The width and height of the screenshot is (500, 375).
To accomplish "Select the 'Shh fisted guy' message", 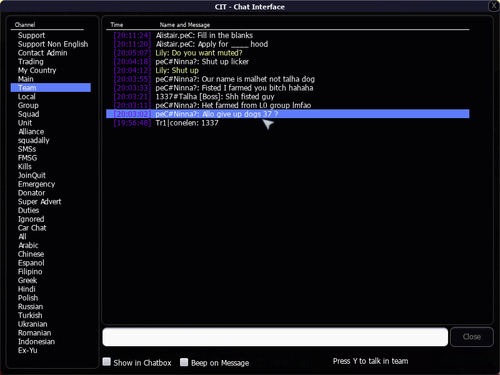I will 288,97.
